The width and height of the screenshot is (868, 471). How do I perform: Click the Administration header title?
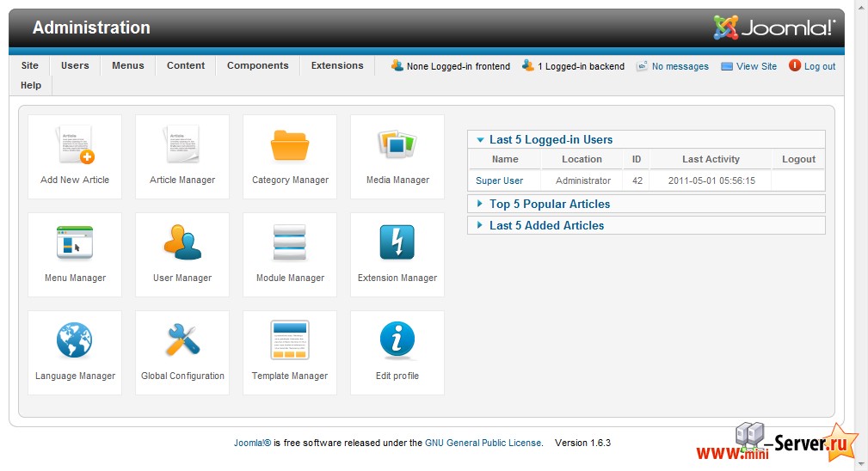pyautogui.click(x=91, y=28)
